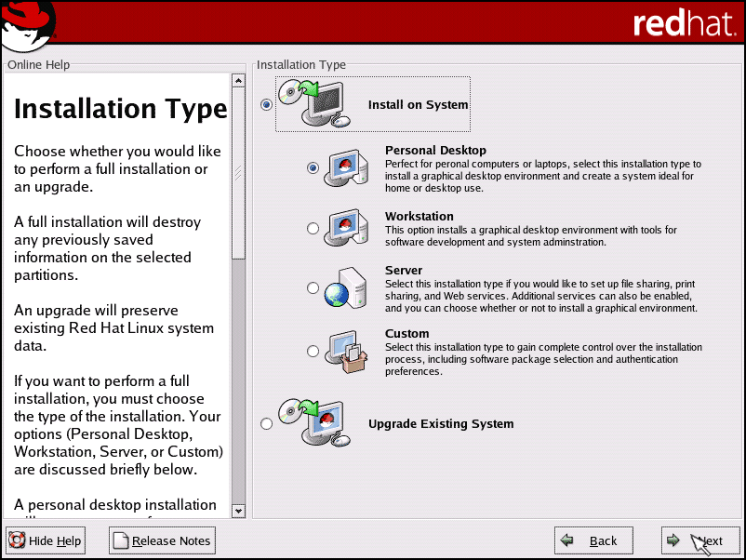Click the Custom box-and-monitor icon
Screen dimensions: 746x560
pyautogui.click(x=346, y=352)
